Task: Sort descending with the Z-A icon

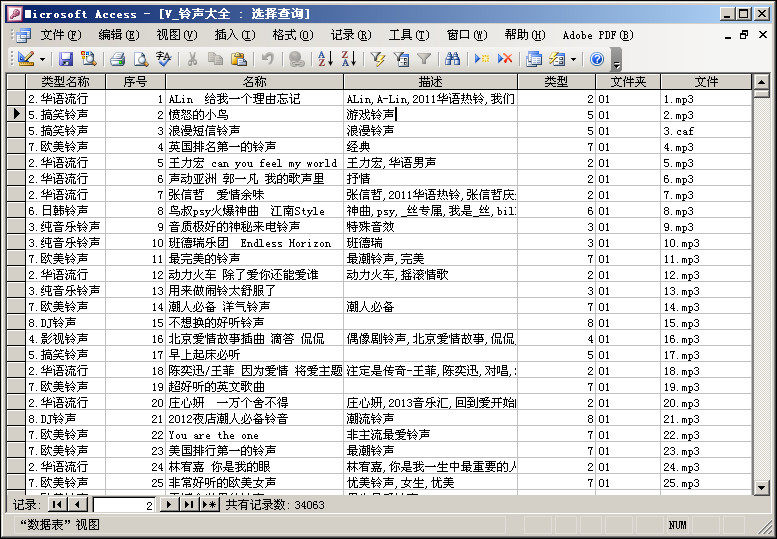Action: (x=349, y=59)
